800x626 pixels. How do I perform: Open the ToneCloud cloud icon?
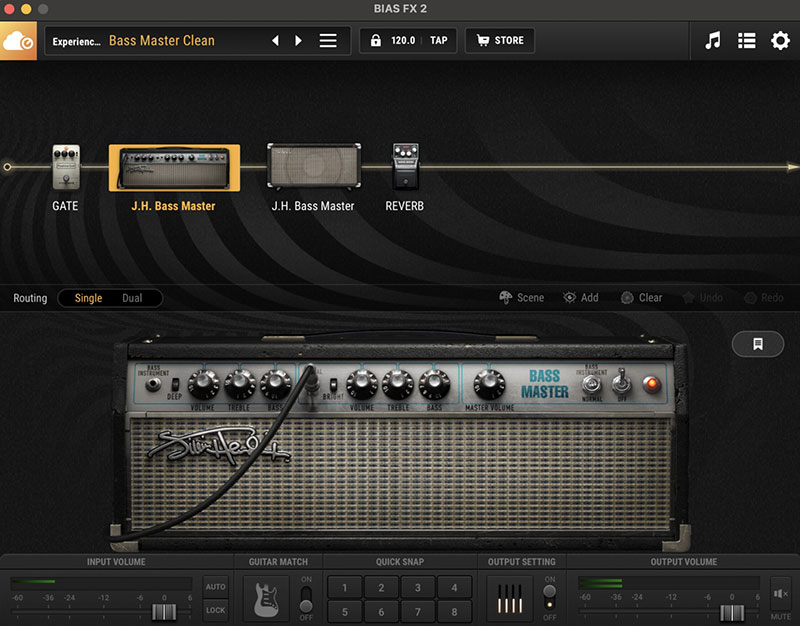(x=18, y=41)
